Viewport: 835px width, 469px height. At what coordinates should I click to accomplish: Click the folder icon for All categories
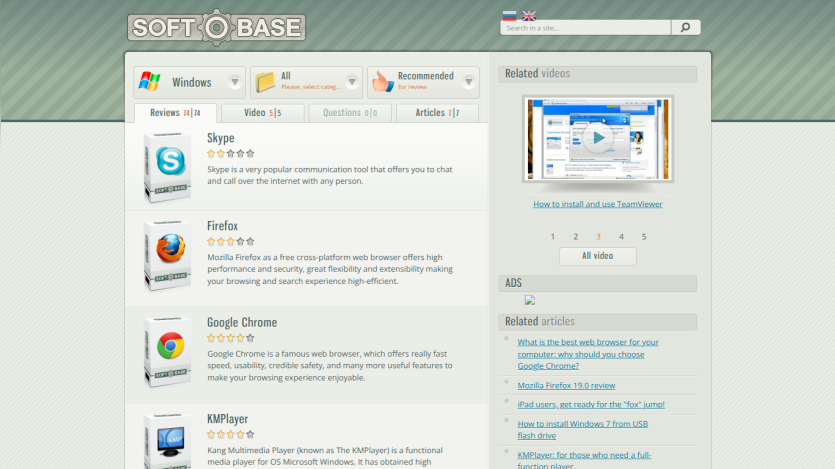pos(265,81)
